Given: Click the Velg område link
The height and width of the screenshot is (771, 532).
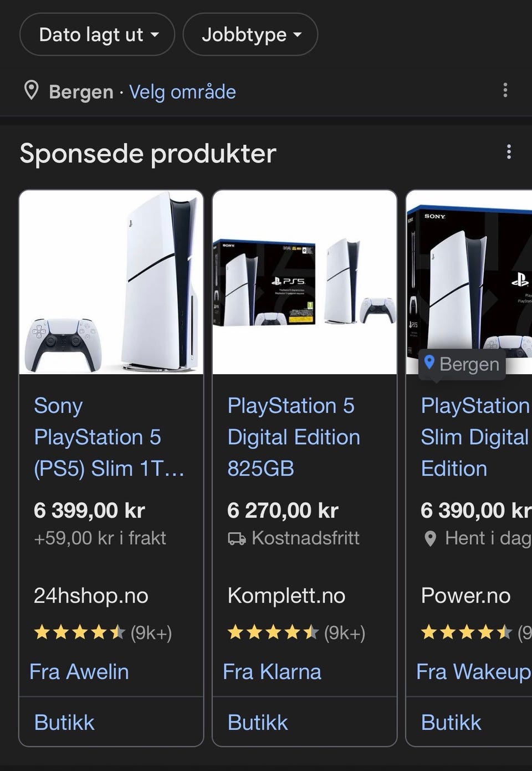Looking at the screenshot, I should pos(182,91).
